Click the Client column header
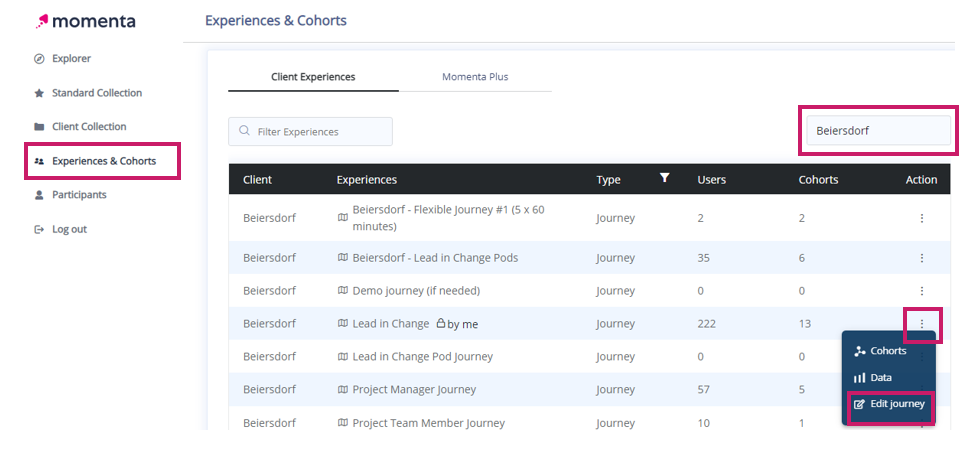 (x=257, y=180)
